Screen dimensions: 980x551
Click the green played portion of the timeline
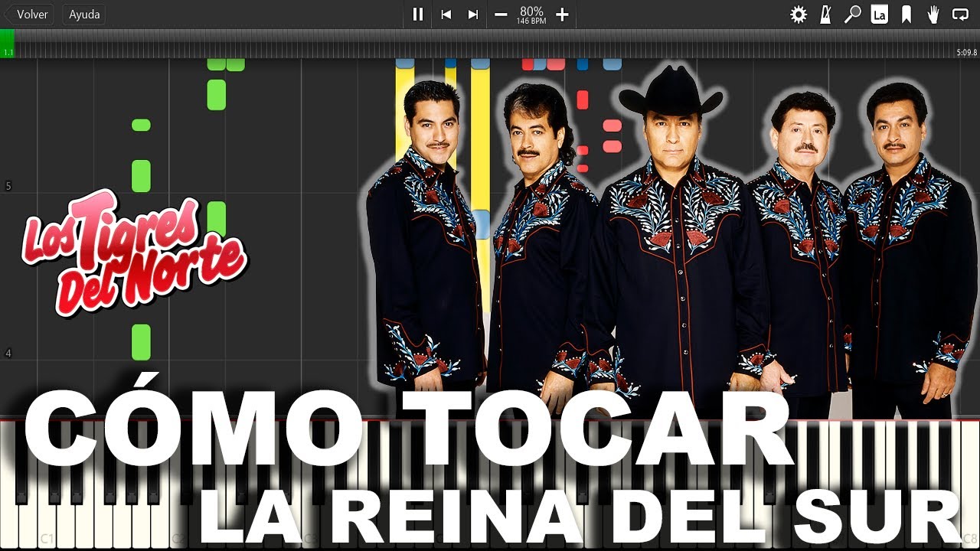click(x=8, y=44)
